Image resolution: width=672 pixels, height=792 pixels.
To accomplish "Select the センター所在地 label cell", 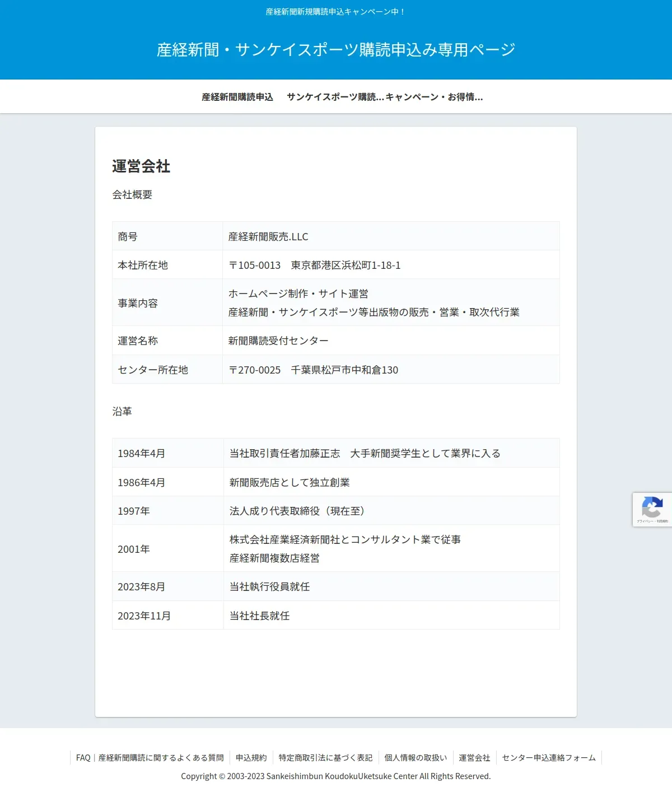I will coord(167,370).
